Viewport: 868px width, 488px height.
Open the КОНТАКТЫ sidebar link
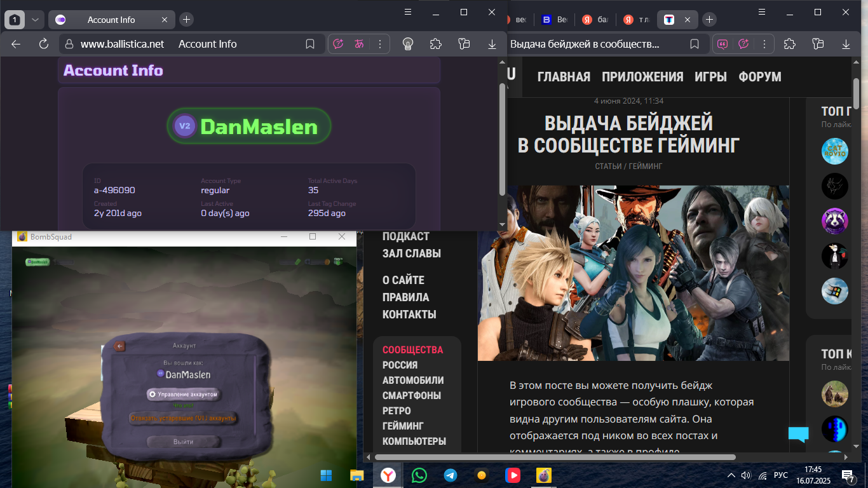409,315
